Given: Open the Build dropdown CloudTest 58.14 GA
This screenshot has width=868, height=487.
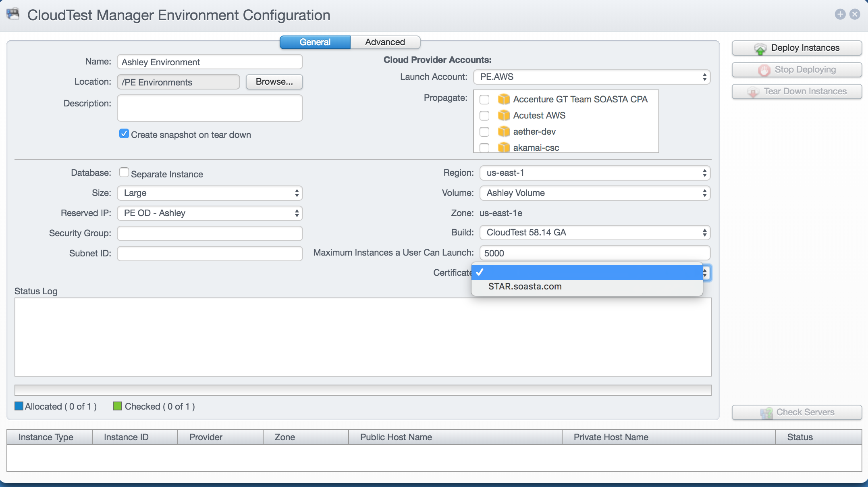Looking at the screenshot, I should pyautogui.click(x=594, y=233).
